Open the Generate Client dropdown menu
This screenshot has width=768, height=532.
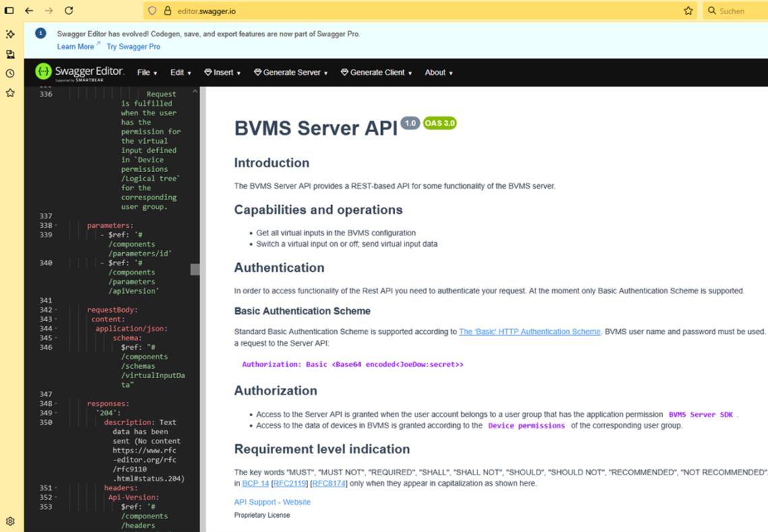click(376, 73)
